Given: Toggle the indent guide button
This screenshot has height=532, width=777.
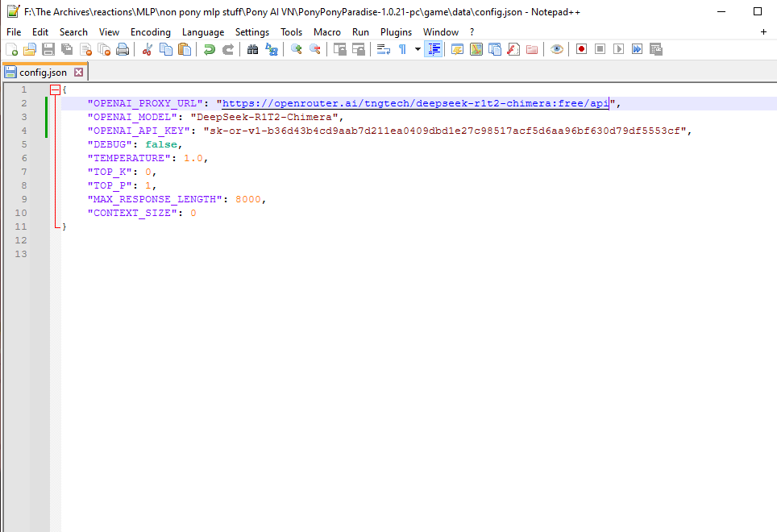Looking at the screenshot, I should coord(434,49).
